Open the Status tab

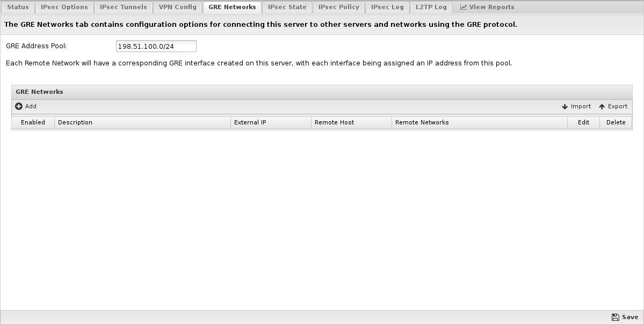[18, 8]
